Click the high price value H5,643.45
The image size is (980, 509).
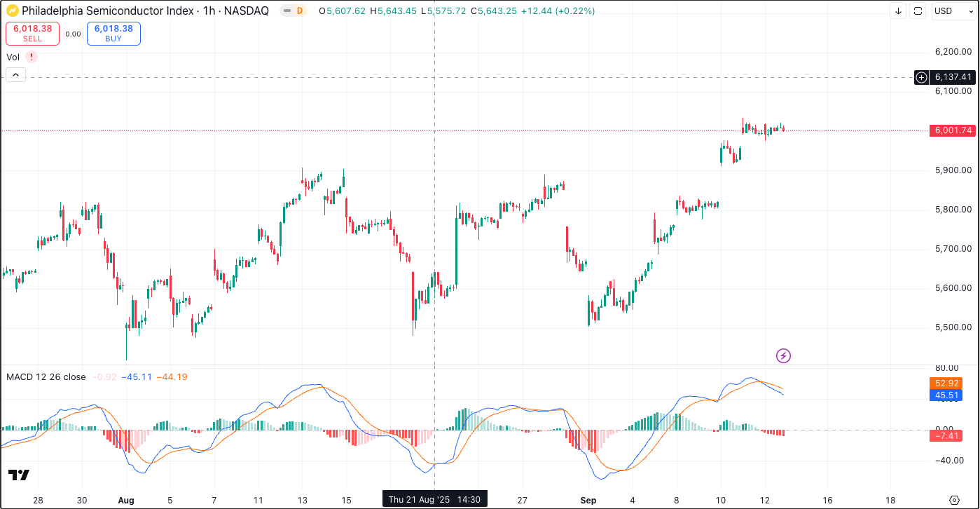(x=393, y=11)
